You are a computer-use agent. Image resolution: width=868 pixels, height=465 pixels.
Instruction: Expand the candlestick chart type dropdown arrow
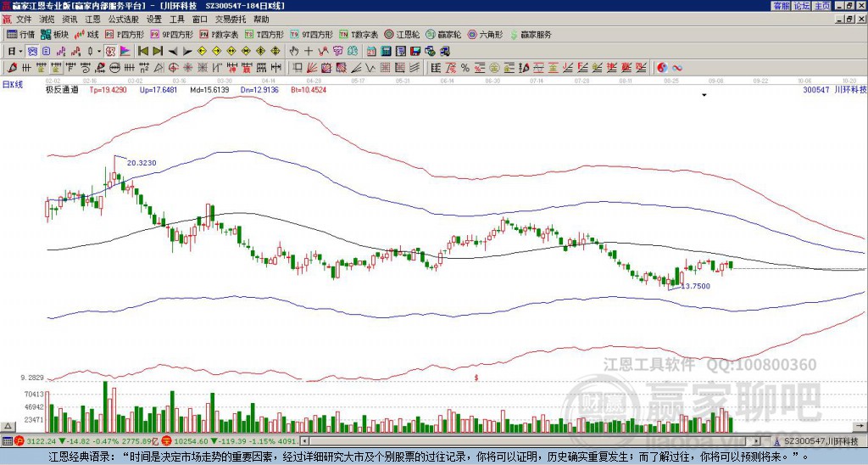(x=100, y=52)
